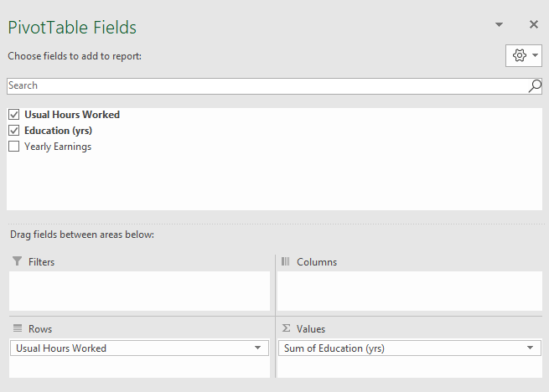
Task: Check the Yearly Earnings field
Action: pos(13,147)
